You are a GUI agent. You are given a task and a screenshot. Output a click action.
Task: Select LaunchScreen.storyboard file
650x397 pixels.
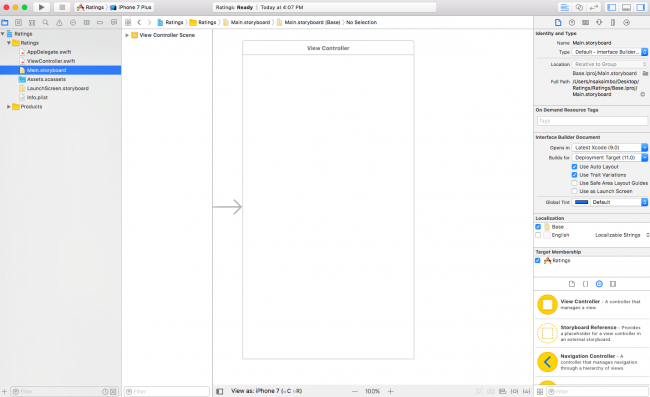click(x=58, y=88)
